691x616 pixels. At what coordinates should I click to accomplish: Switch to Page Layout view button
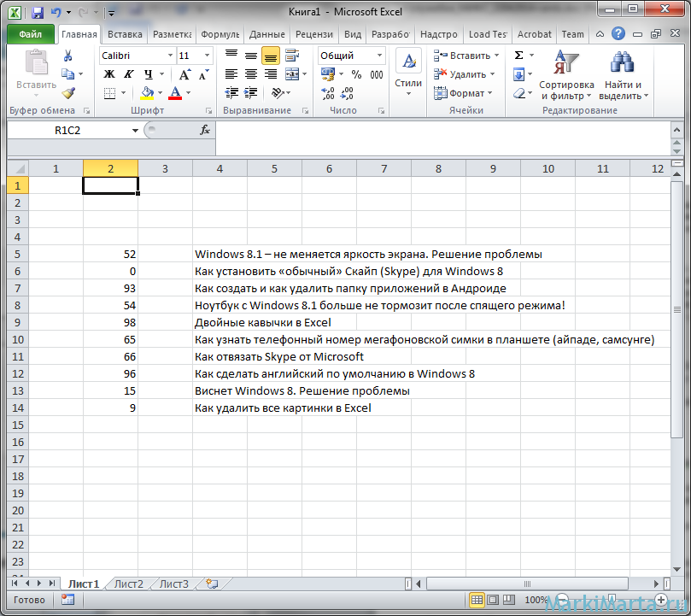click(x=494, y=600)
